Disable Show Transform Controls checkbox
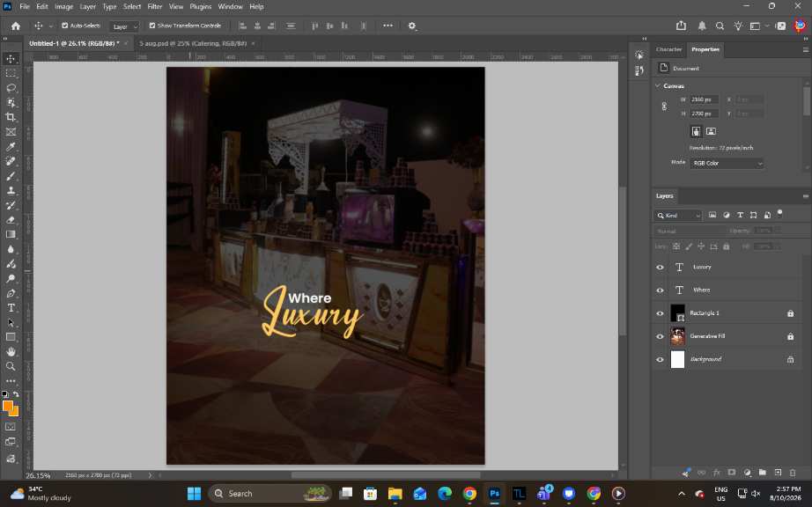The height and width of the screenshot is (507, 812). tap(152, 26)
